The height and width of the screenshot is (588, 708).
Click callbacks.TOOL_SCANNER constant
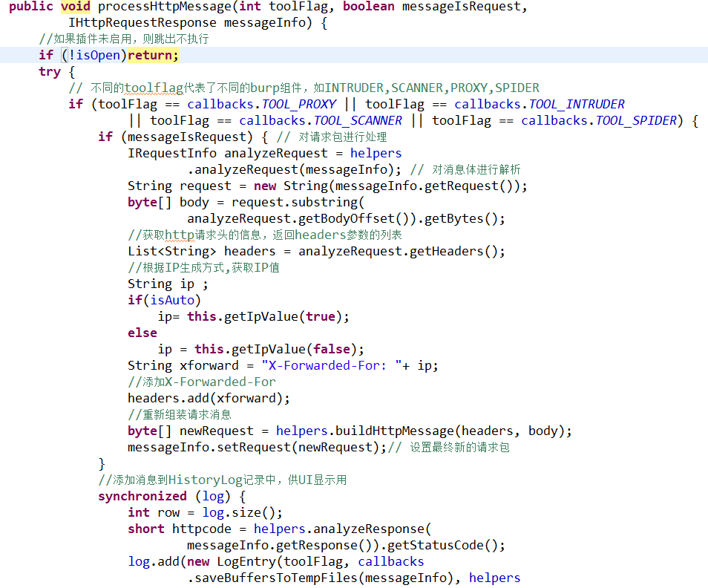320,120
